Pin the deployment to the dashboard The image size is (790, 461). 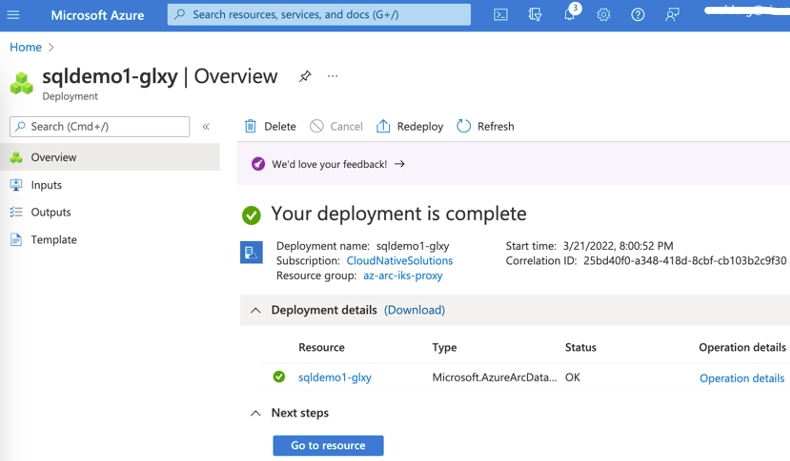click(305, 77)
